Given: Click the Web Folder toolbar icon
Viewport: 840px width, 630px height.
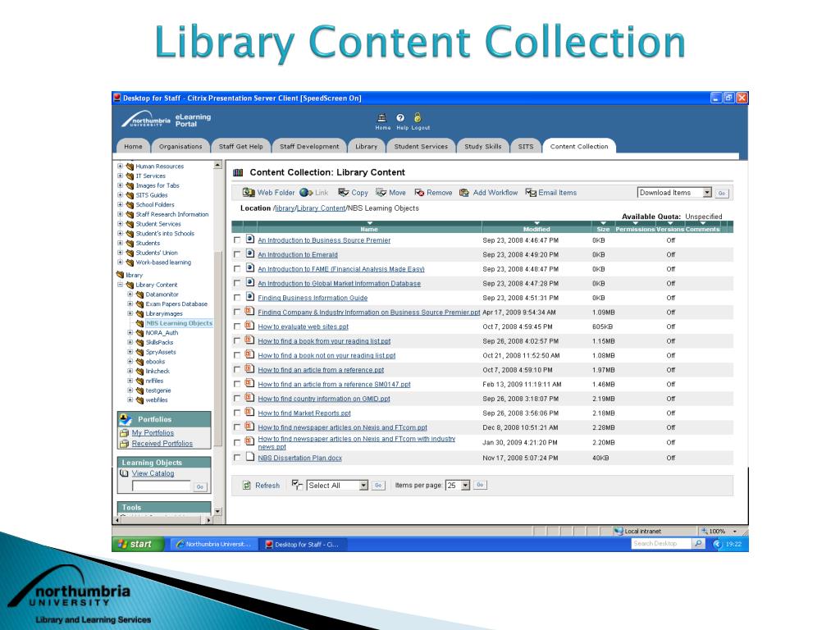Looking at the screenshot, I should point(249,192).
